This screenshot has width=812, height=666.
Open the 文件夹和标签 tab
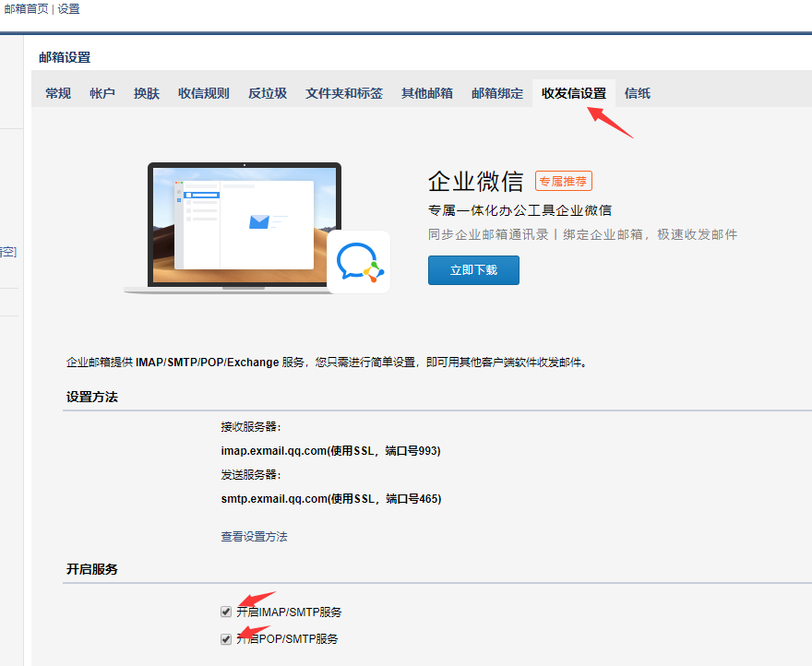tap(344, 93)
